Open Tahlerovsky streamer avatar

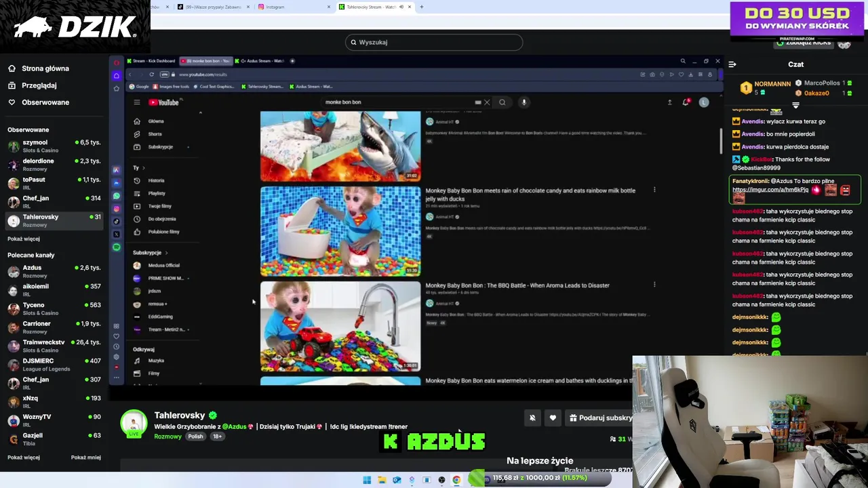point(134,423)
